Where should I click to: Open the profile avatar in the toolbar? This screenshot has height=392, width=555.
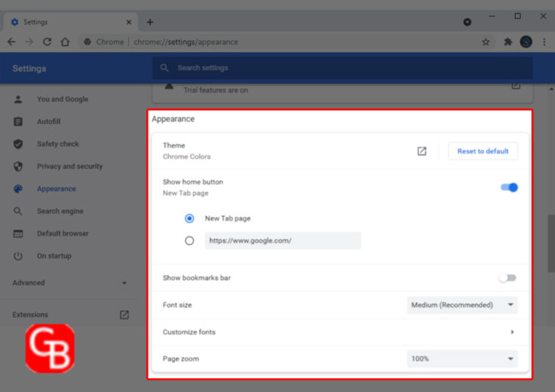click(x=526, y=42)
